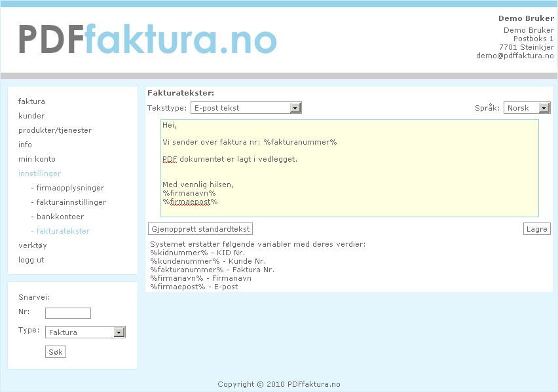Select innstillinger in sidebar
The image size is (558, 392).
click(39, 173)
